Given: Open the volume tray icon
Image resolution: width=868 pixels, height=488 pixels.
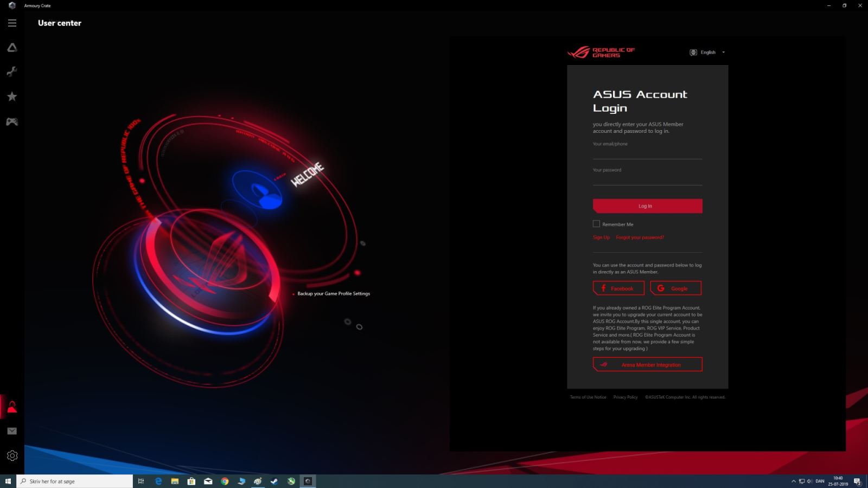Looking at the screenshot, I should pos(809,481).
